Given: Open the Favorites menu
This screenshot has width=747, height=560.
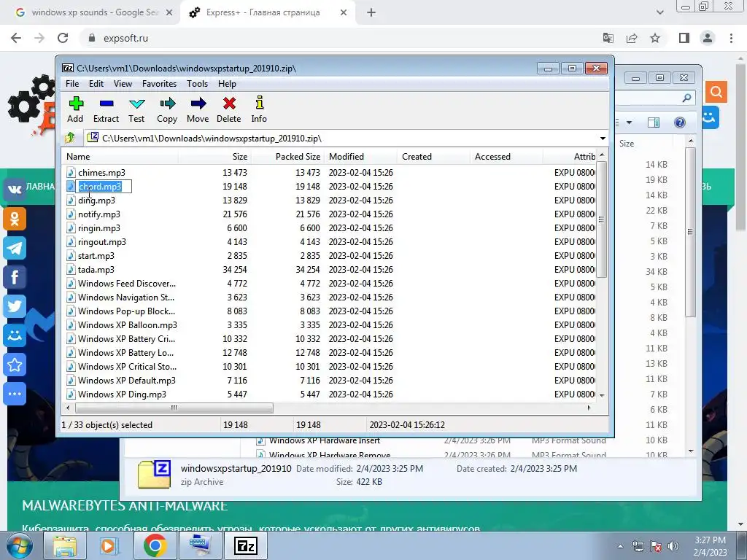Looking at the screenshot, I should point(159,84).
